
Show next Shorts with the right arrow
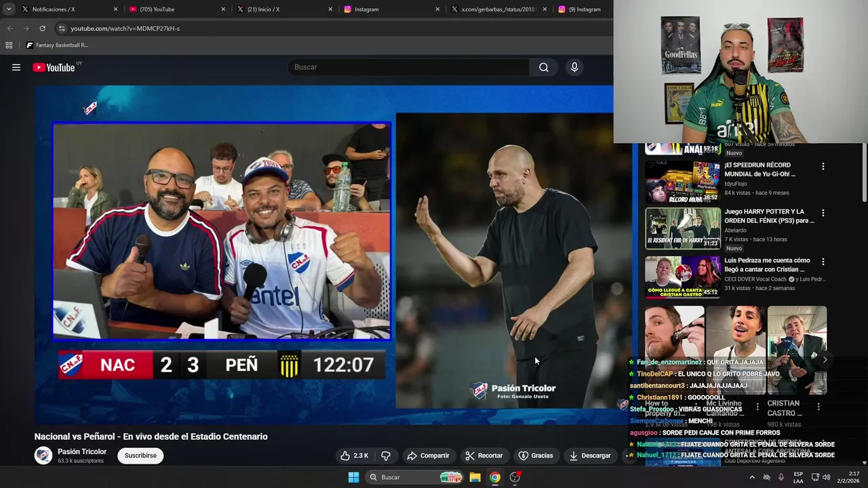pyautogui.click(x=825, y=360)
